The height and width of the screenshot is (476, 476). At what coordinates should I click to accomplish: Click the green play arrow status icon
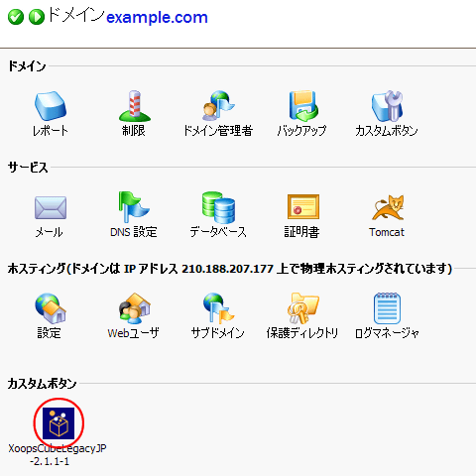[x=37, y=17]
